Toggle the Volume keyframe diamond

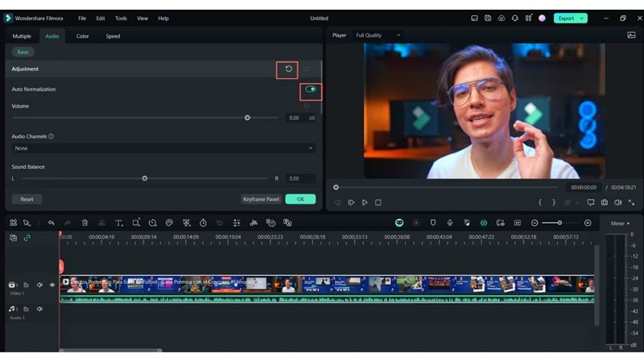pos(307,106)
